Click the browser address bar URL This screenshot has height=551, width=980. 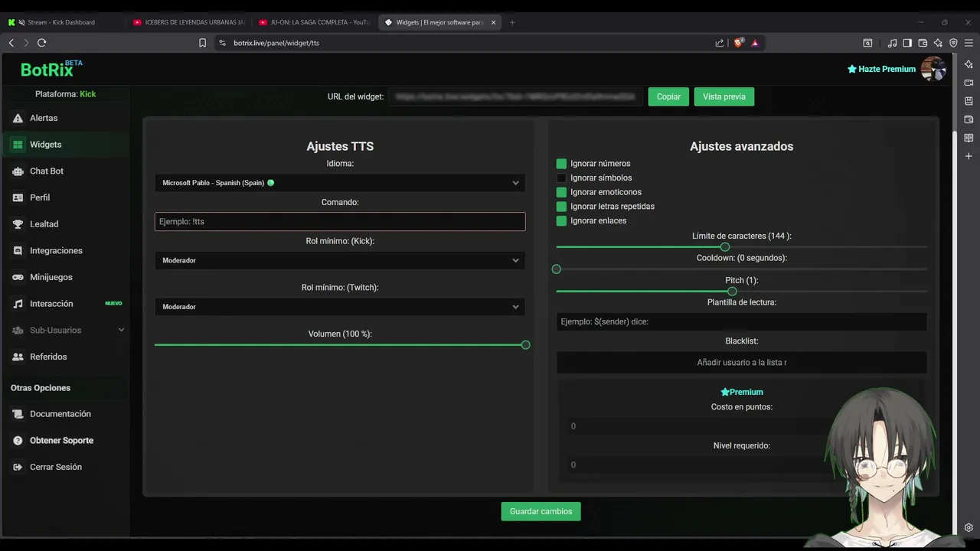pos(276,43)
